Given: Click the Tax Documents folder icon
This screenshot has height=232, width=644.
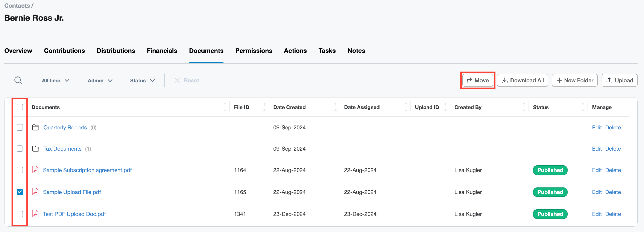Looking at the screenshot, I should pyautogui.click(x=35, y=149).
